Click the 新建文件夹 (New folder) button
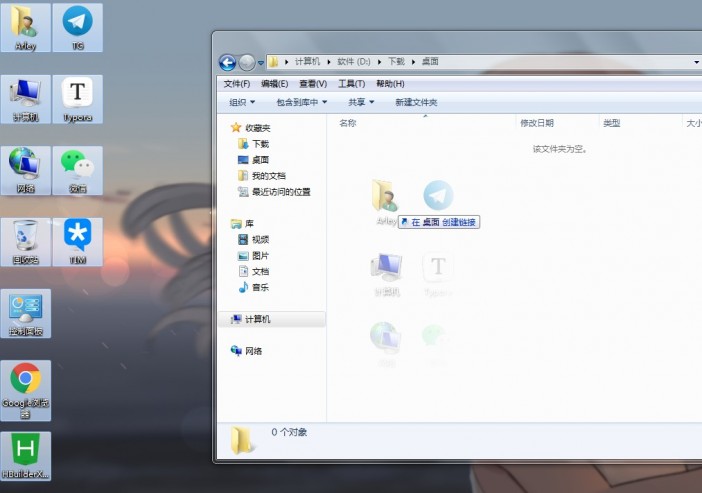702x493 pixels. point(416,102)
